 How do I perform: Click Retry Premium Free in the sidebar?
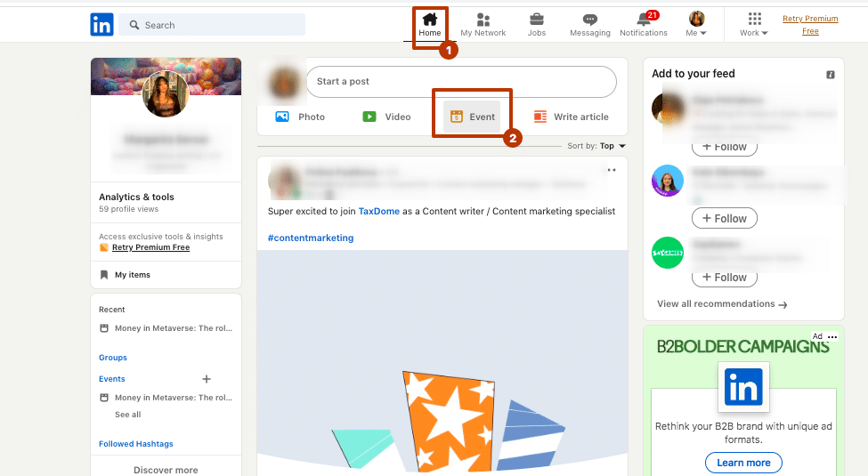pyautogui.click(x=150, y=247)
